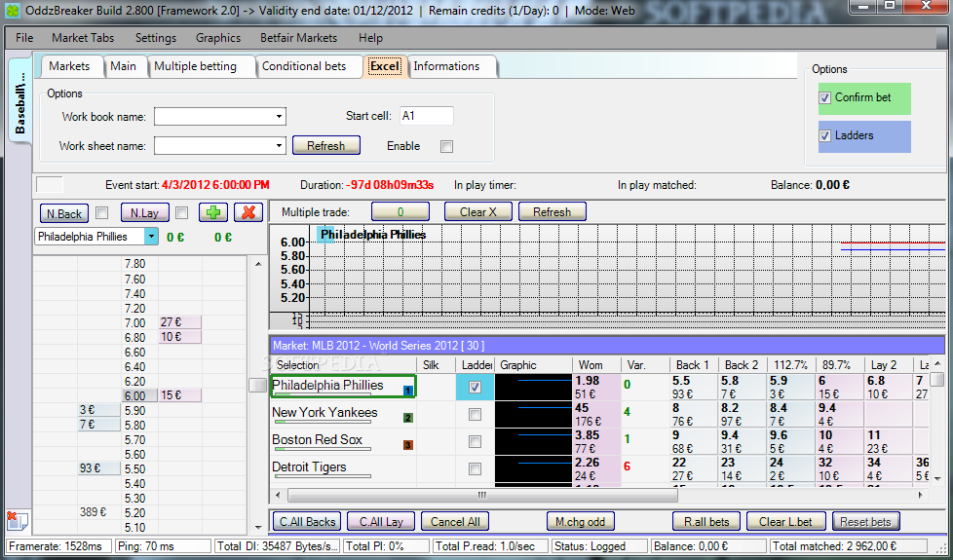The height and width of the screenshot is (560, 953).
Task: Click the New York Yankees selection name
Action: coord(324,412)
